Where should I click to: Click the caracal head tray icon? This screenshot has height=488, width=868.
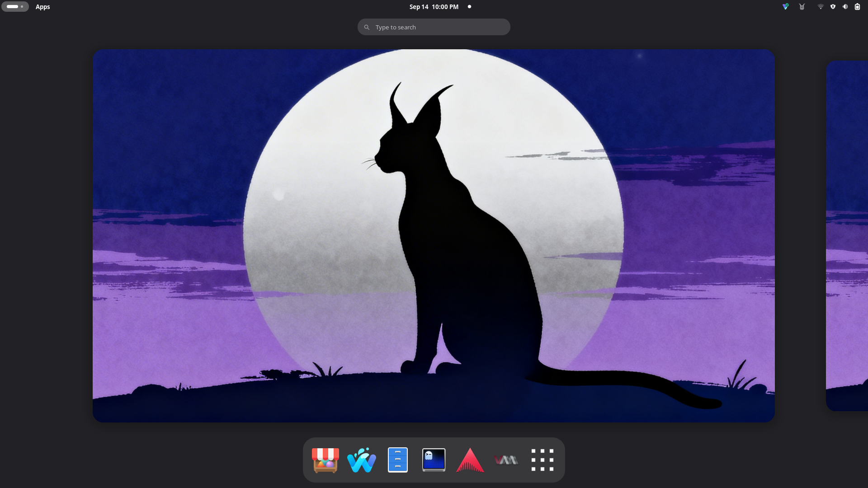(x=802, y=7)
